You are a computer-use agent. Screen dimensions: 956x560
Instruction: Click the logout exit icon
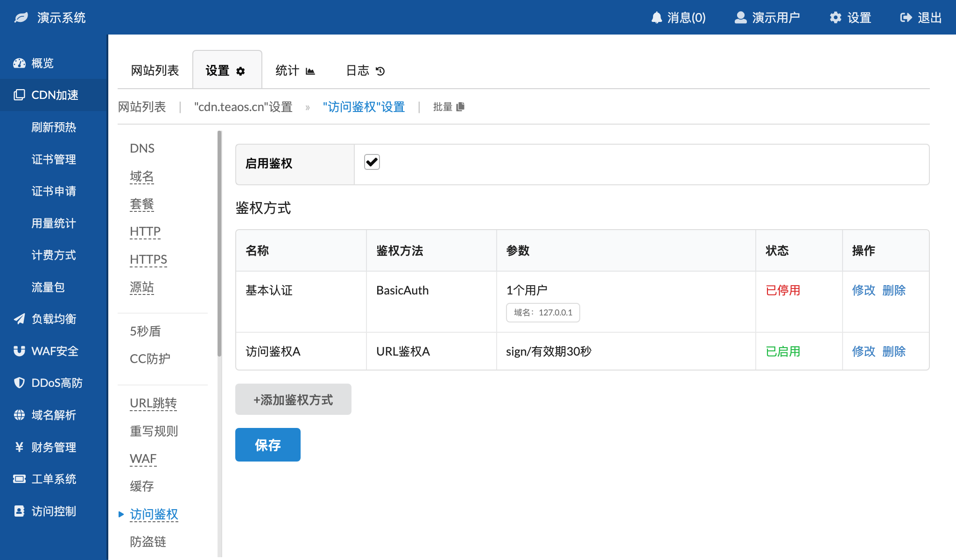tap(906, 18)
